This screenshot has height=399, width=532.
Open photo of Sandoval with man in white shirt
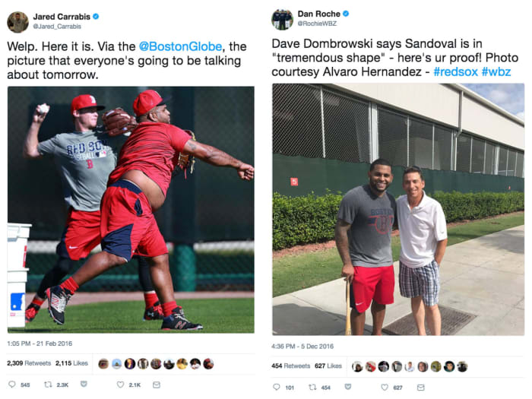pos(398,209)
